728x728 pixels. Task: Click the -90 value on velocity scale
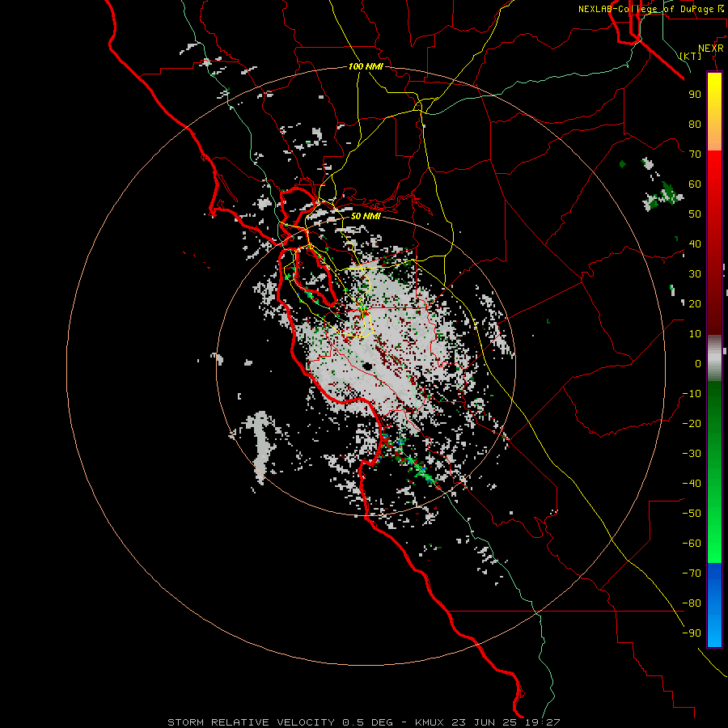692,633
